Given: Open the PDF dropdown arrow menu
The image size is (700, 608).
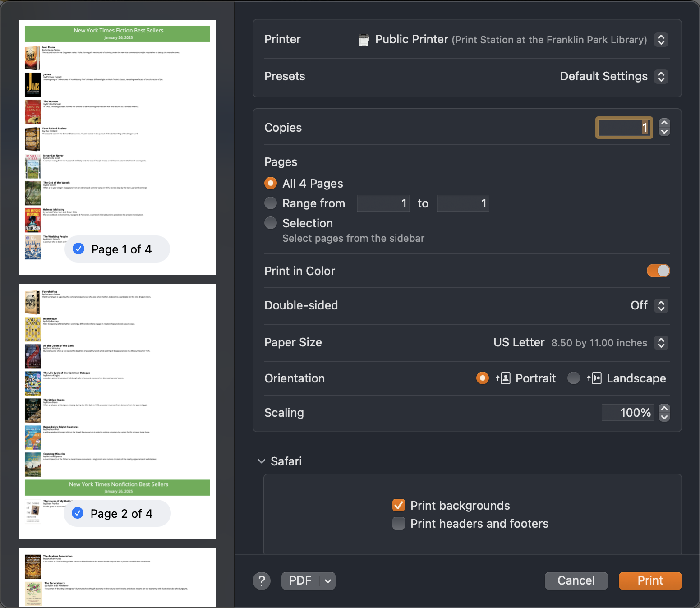Looking at the screenshot, I should pos(328,581).
